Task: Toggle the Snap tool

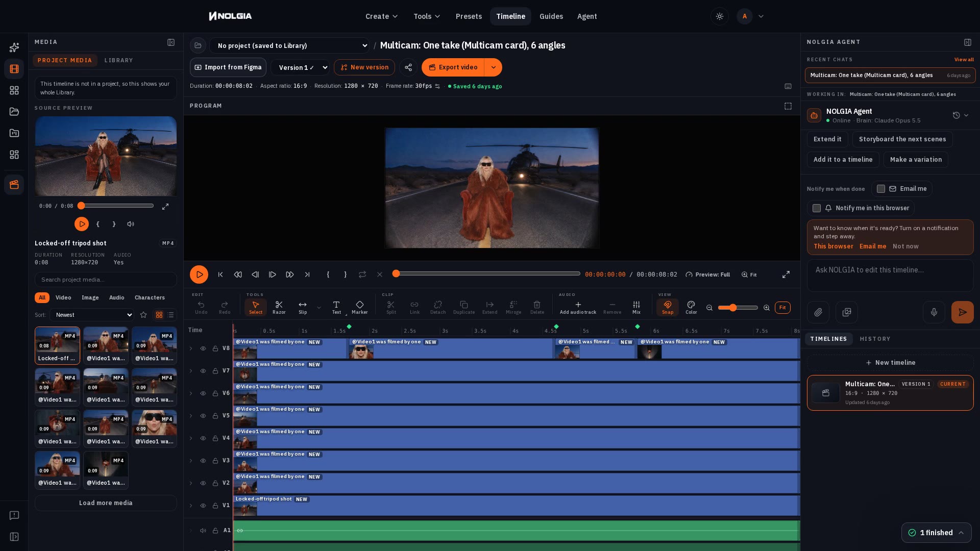Action: tap(668, 307)
